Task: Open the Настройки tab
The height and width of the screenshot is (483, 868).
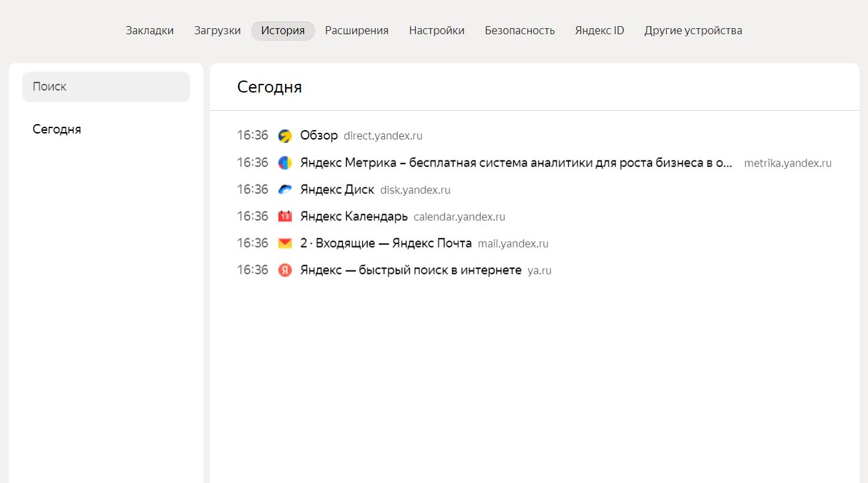Action: coord(436,30)
